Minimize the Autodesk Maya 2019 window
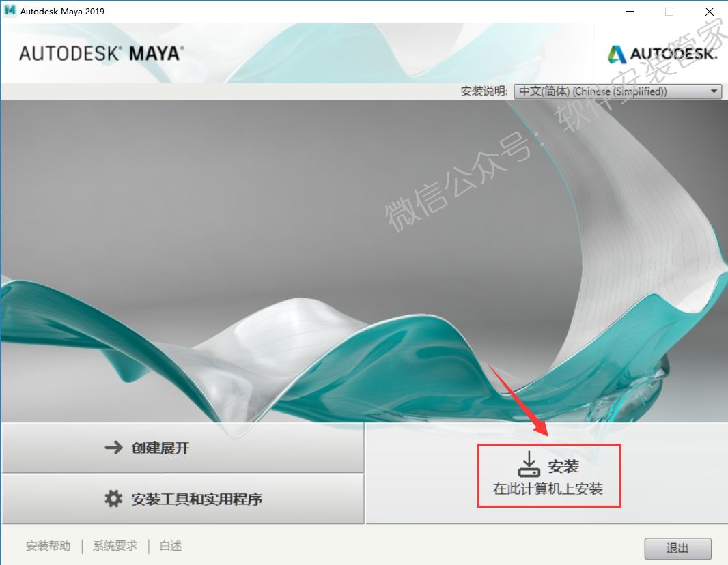The height and width of the screenshot is (565, 728). coord(630,11)
